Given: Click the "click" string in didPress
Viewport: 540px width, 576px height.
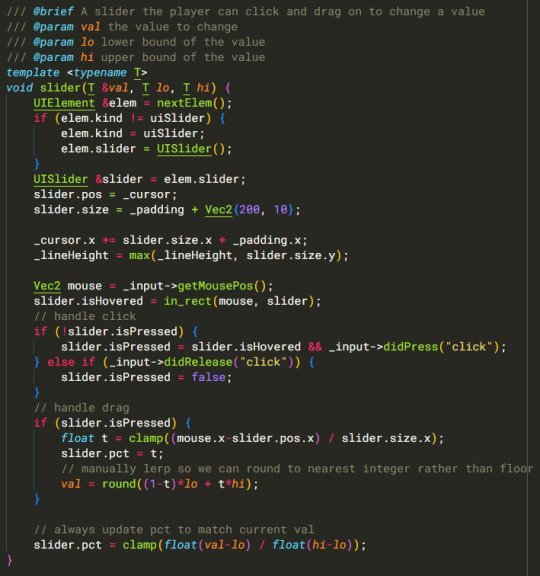Looking at the screenshot, I should (468, 347).
